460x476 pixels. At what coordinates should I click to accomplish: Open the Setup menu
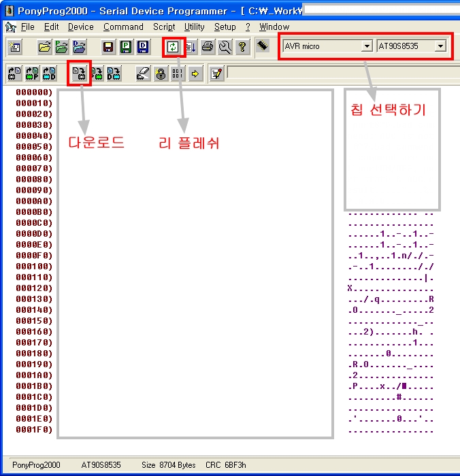pyautogui.click(x=225, y=27)
